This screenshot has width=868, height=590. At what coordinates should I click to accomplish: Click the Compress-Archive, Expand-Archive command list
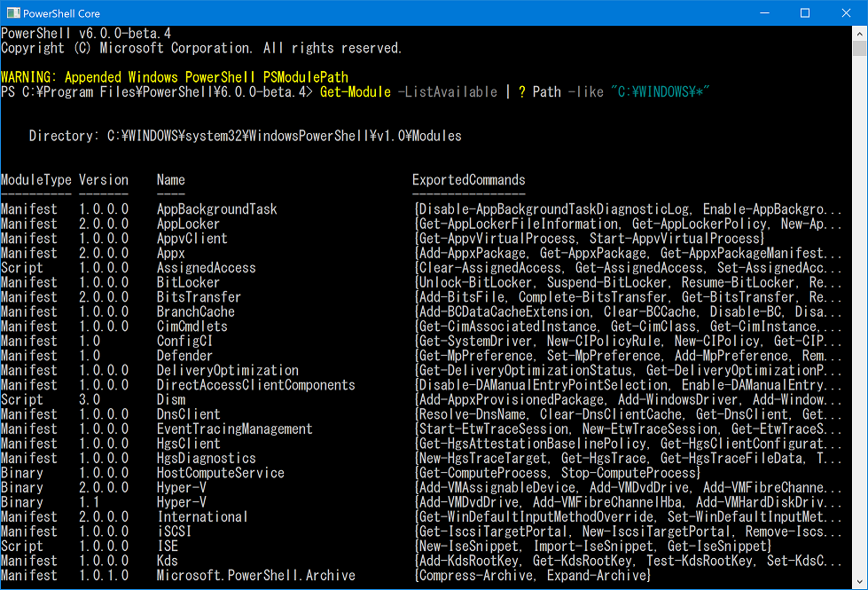[x=533, y=576]
